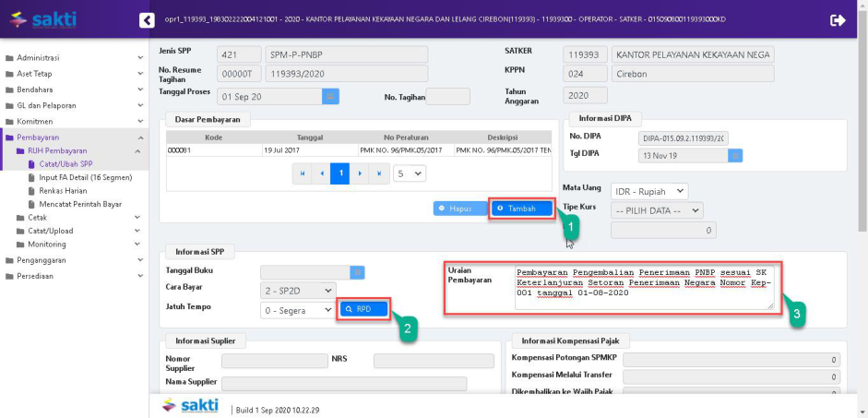Go to last page in pagination
868x418 pixels.
coord(379,173)
